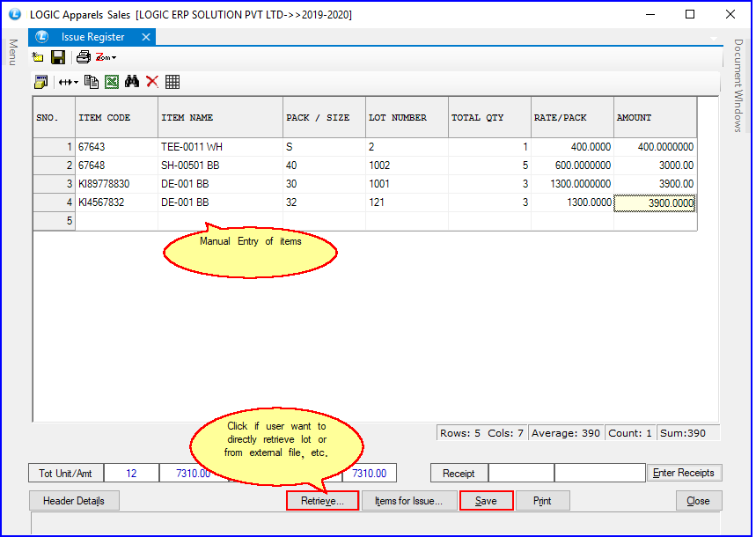
Task: Click the RATE/PACK column header
Action: 572,117
